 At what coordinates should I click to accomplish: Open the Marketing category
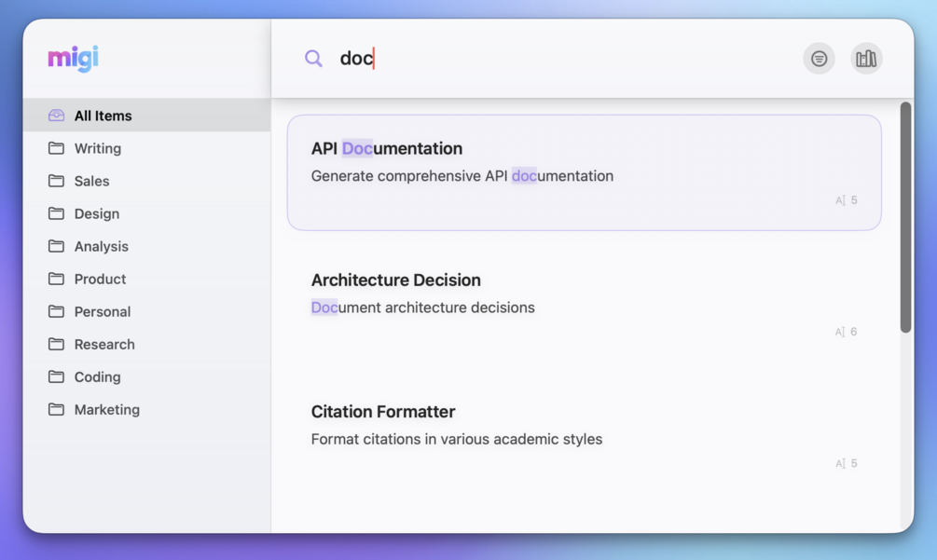[x=106, y=409]
